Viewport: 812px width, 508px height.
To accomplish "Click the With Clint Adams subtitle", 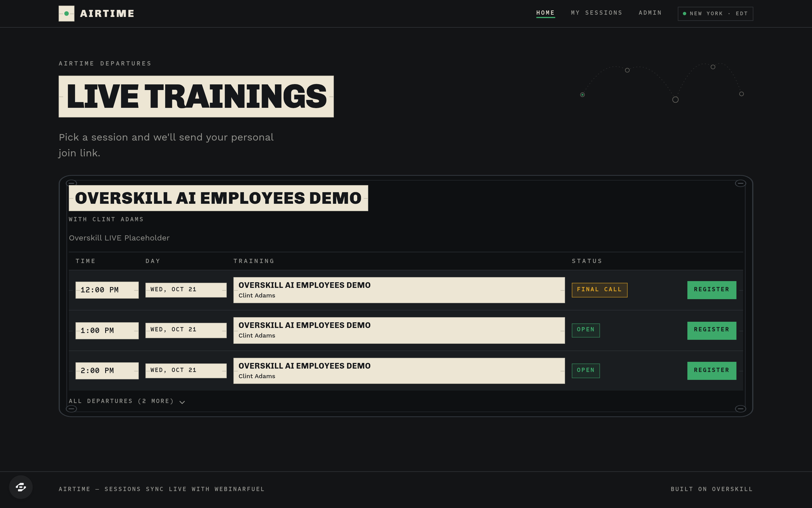I will click(106, 219).
